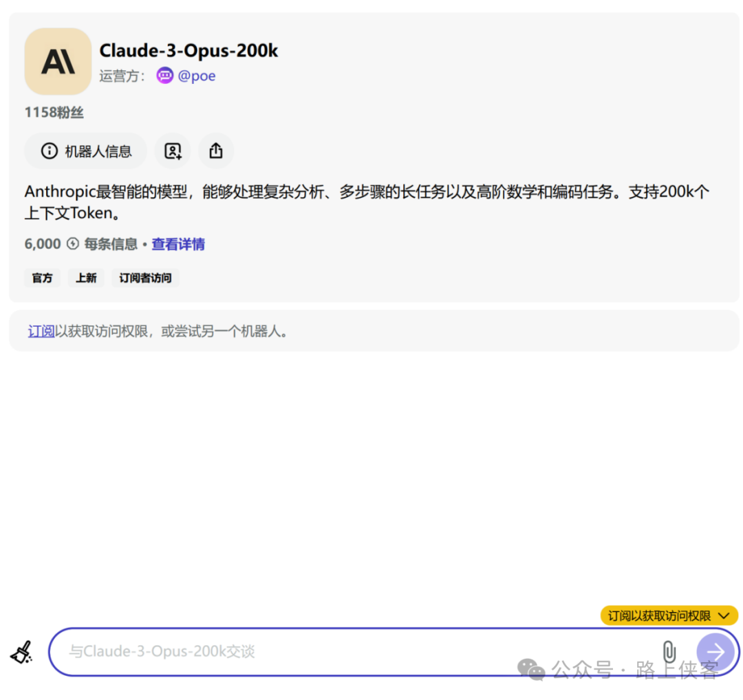Screen dimensions: 743x700
Task: Select the 订阅者访问 tag
Action: coord(145,278)
